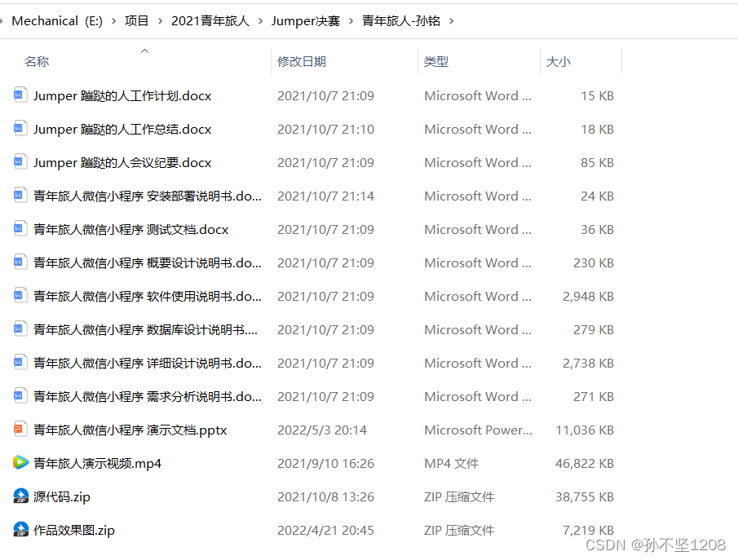Expand the chevron after Jumper决赛 breadcrumb
738x560 pixels.
pos(351,21)
